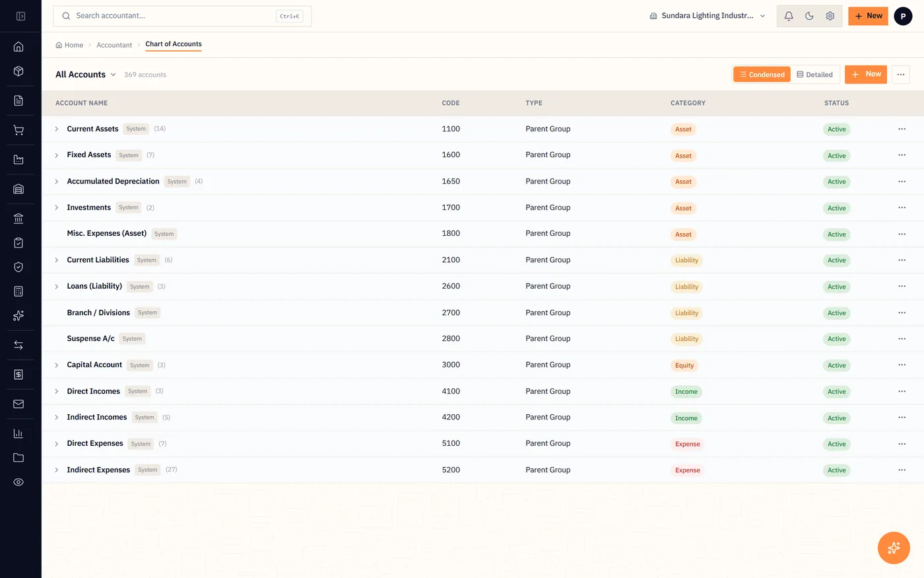The width and height of the screenshot is (924, 578).
Task: Open row actions menu for Investments
Action: 902,207
